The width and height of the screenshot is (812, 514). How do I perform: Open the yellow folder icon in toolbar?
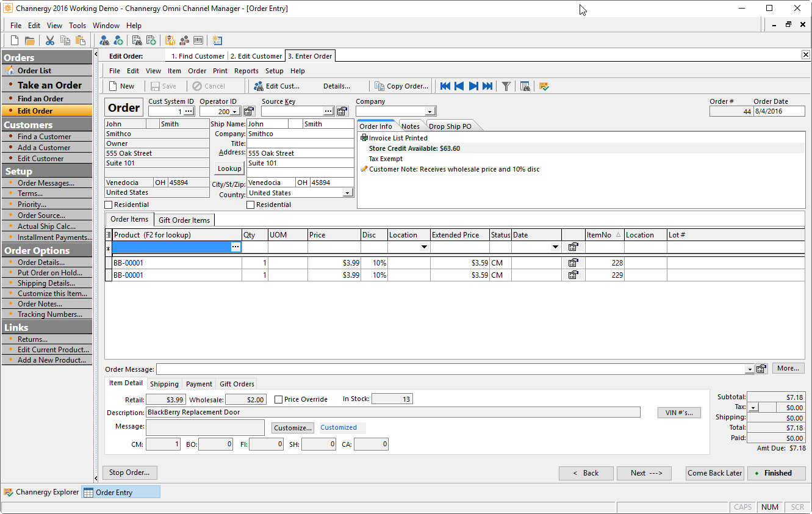(x=29, y=41)
